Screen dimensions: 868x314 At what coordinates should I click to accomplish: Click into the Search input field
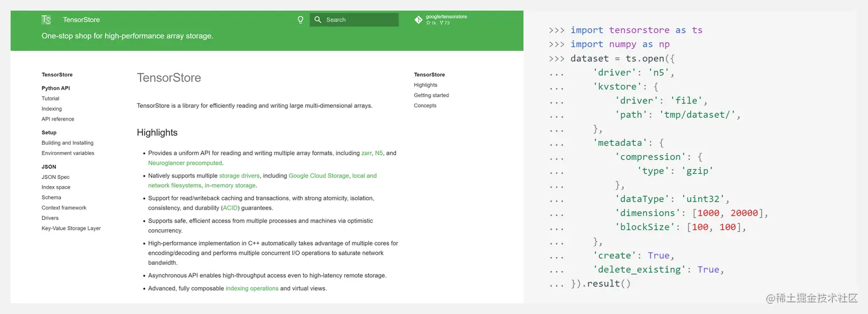click(354, 20)
